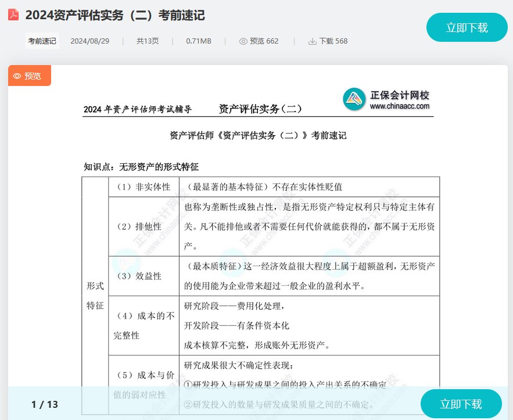Click the top 立即下载 button
Screen dimensions: 513x420
point(467,27)
